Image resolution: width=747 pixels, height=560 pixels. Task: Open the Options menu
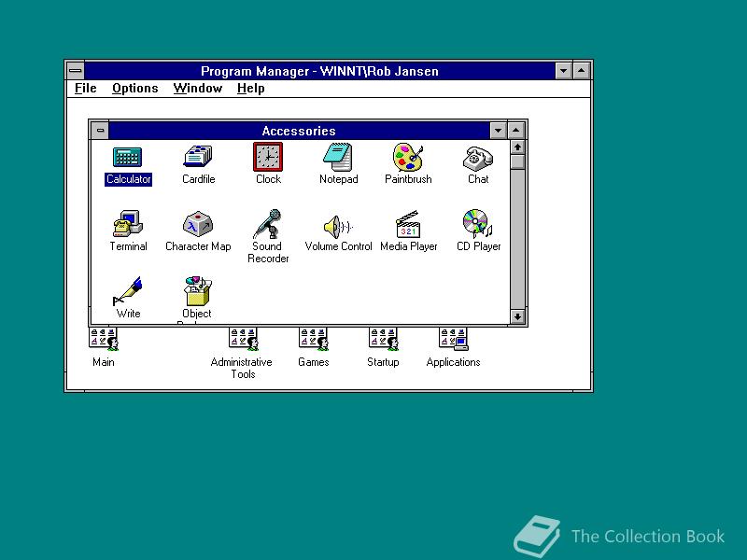pos(134,89)
